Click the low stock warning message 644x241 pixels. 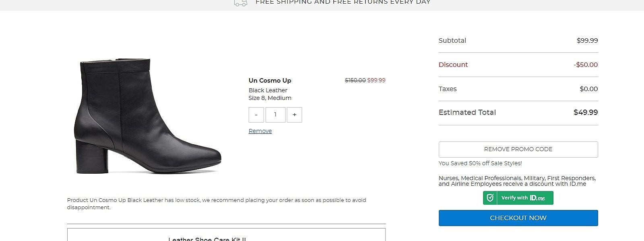click(x=217, y=204)
